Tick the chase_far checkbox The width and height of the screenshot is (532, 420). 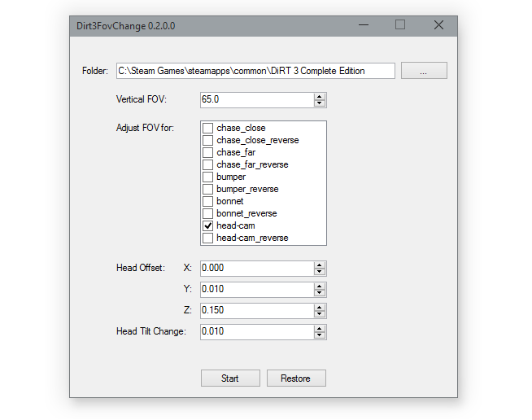pyautogui.click(x=207, y=152)
